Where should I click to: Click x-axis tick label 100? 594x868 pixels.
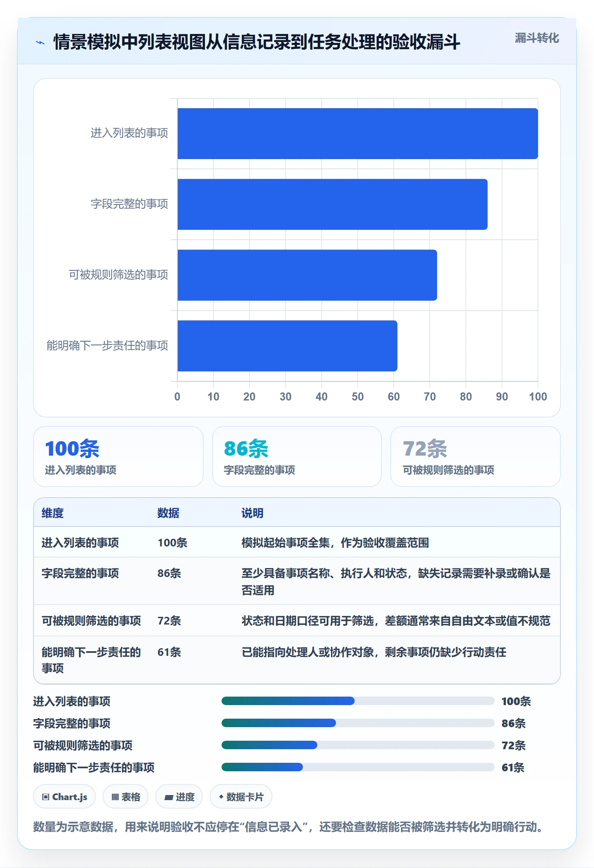coord(538,397)
